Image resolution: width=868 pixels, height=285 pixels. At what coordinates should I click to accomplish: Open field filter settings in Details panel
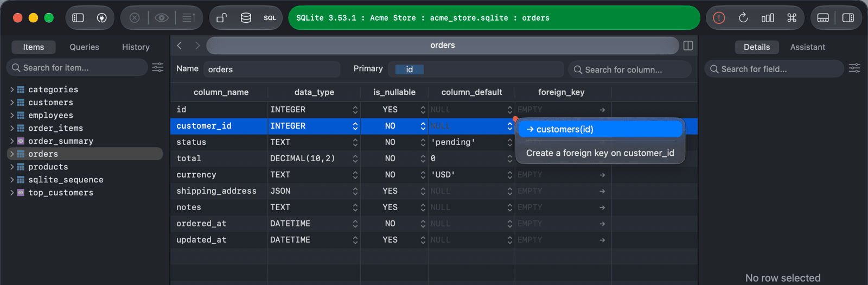(854, 68)
